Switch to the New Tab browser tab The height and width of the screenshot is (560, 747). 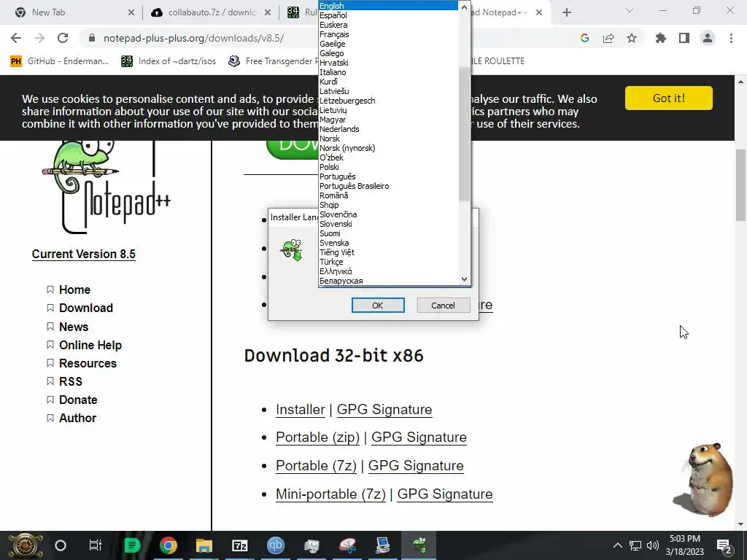pos(71,12)
